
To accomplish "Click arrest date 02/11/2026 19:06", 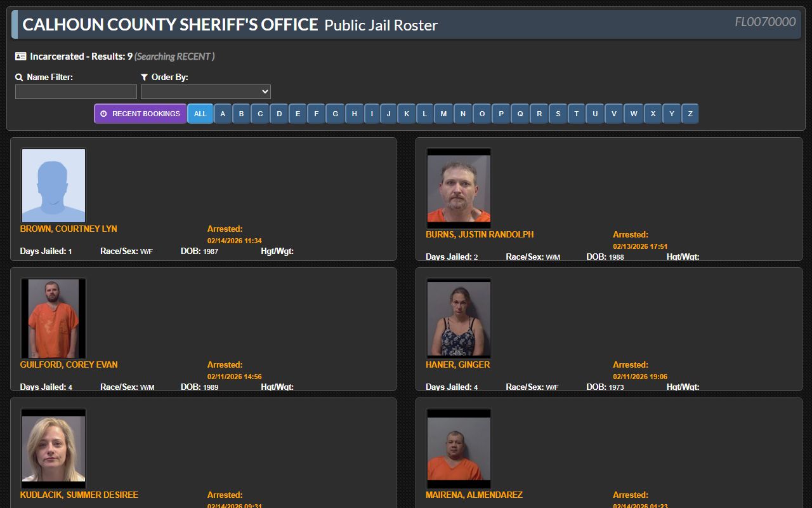I will pyautogui.click(x=640, y=377).
